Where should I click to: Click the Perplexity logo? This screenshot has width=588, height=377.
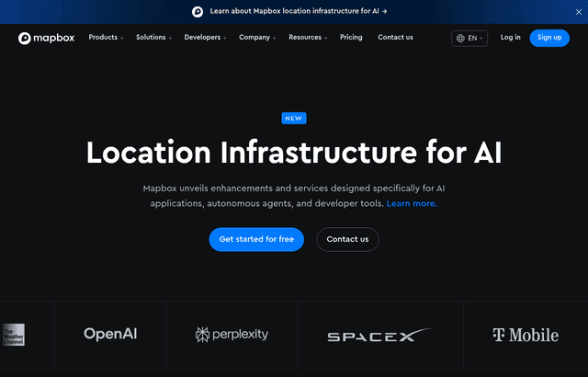tap(232, 334)
